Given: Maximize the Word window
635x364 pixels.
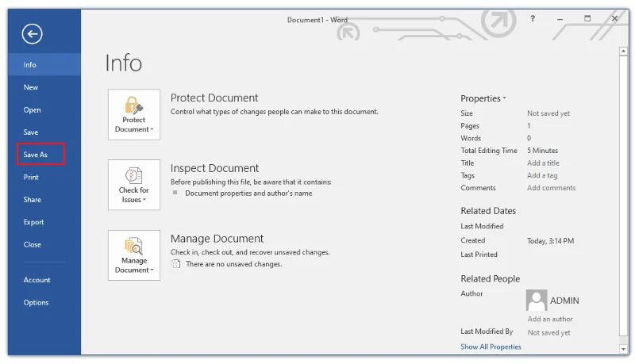Looking at the screenshot, I should [587, 18].
